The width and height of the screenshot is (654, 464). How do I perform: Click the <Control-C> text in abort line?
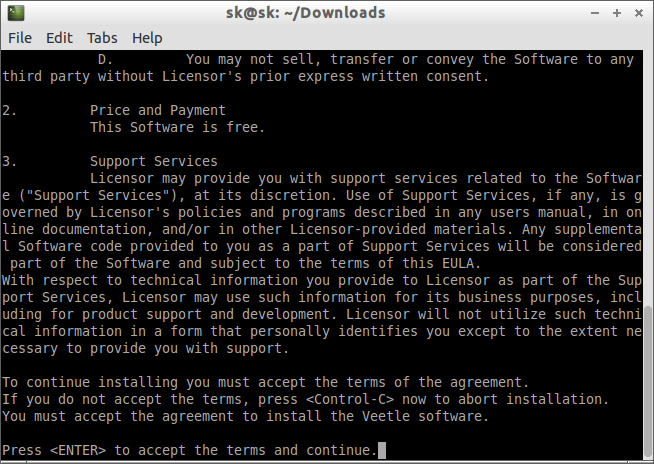tap(350, 399)
